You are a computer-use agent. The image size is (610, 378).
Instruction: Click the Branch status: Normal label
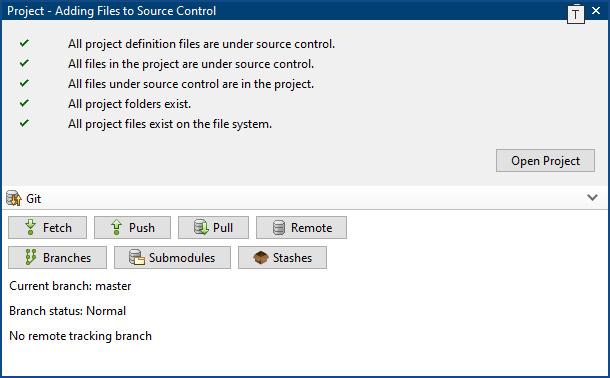tap(67, 311)
